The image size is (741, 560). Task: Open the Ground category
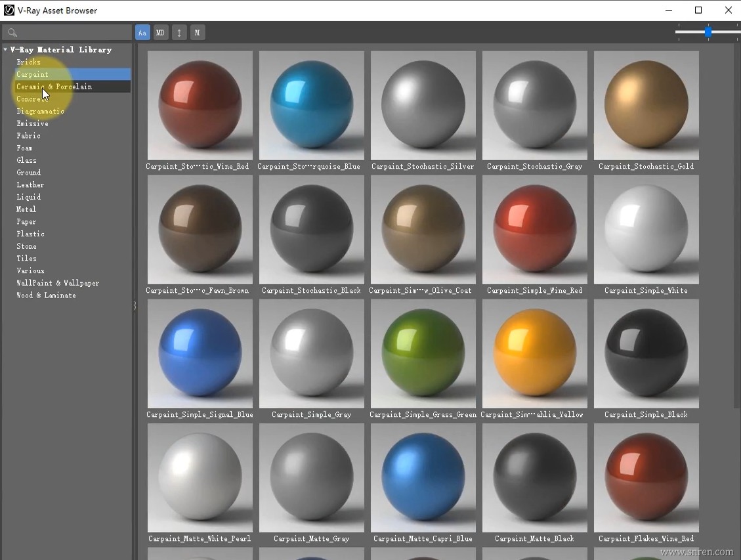coord(28,173)
